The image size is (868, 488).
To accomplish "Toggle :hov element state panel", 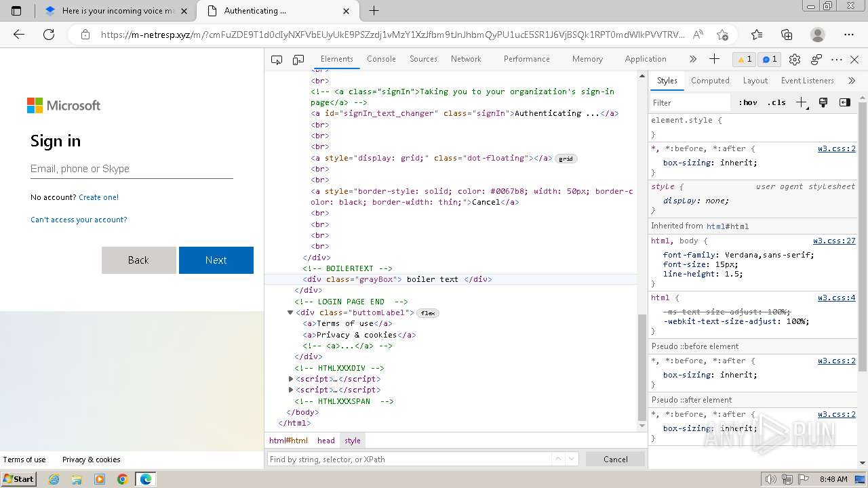I will point(748,102).
